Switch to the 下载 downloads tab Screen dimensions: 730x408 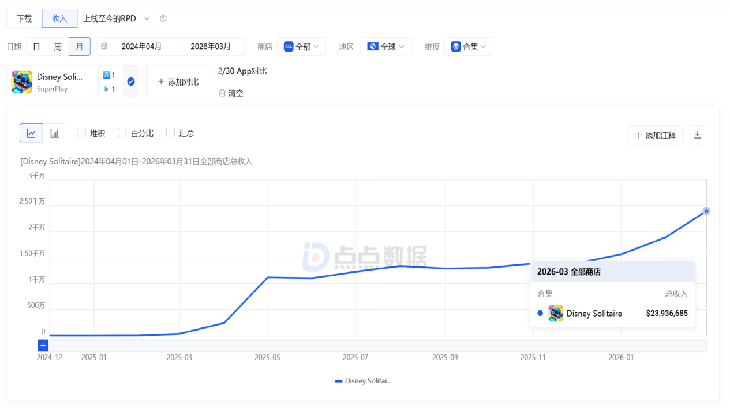(x=24, y=18)
